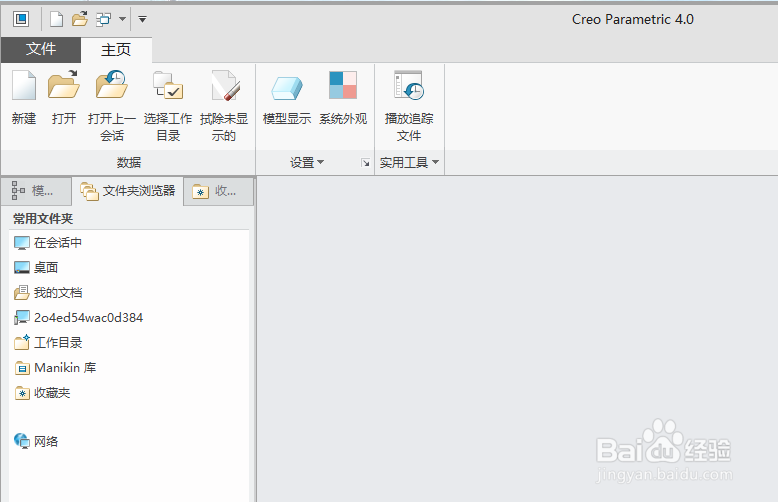The image size is (778, 502).
Task: Open 我的文档 folder entry
Action: (x=48, y=293)
